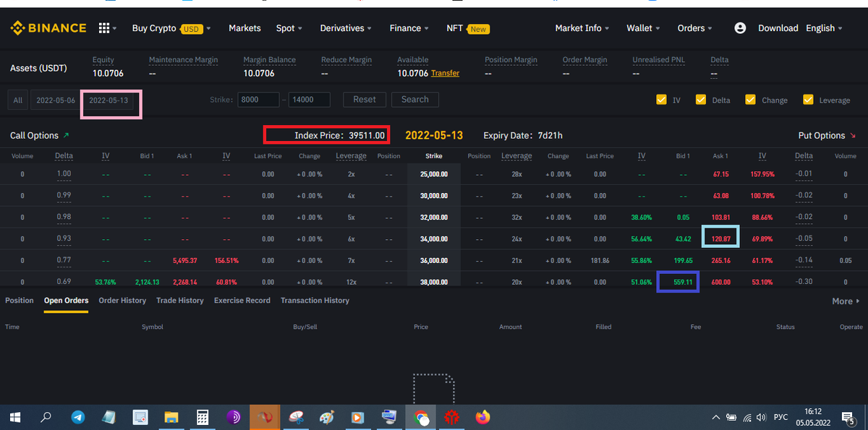This screenshot has height=430, width=868.
Task: Click the 25,000.00 strike cell
Action: click(x=434, y=174)
